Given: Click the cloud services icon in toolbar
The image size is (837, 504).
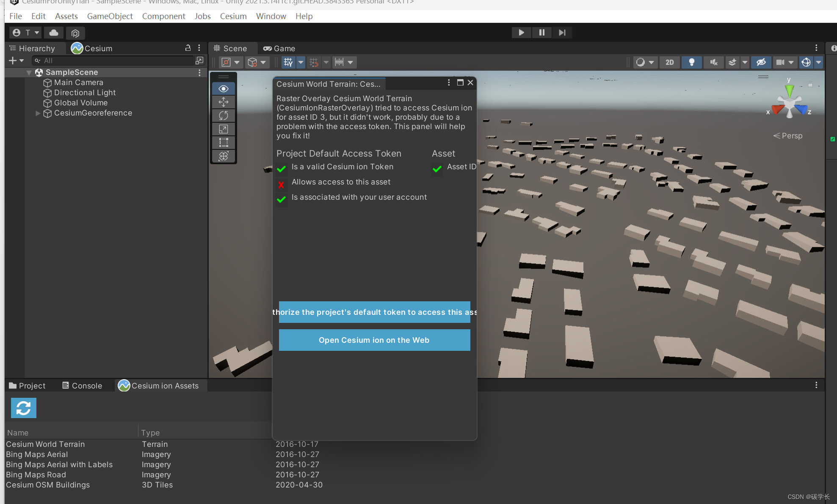Looking at the screenshot, I should (x=54, y=33).
